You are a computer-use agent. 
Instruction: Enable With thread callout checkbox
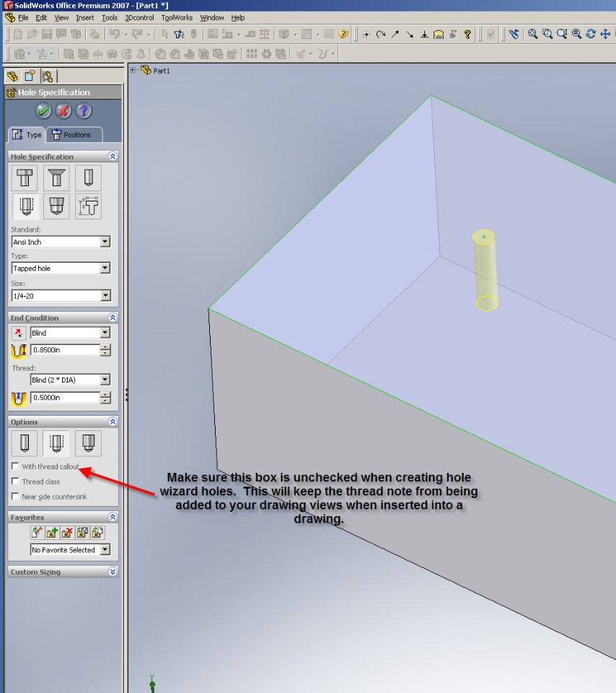click(15, 466)
